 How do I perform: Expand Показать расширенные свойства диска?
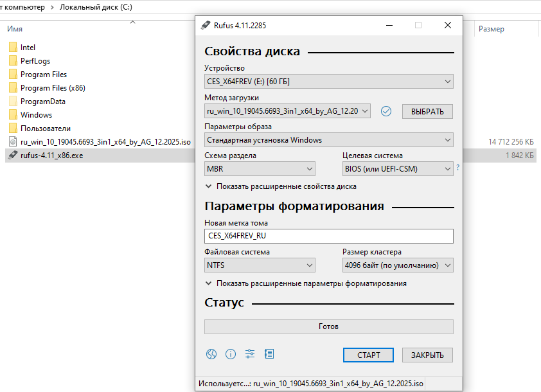pyautogui.click(x=280, y=186)
